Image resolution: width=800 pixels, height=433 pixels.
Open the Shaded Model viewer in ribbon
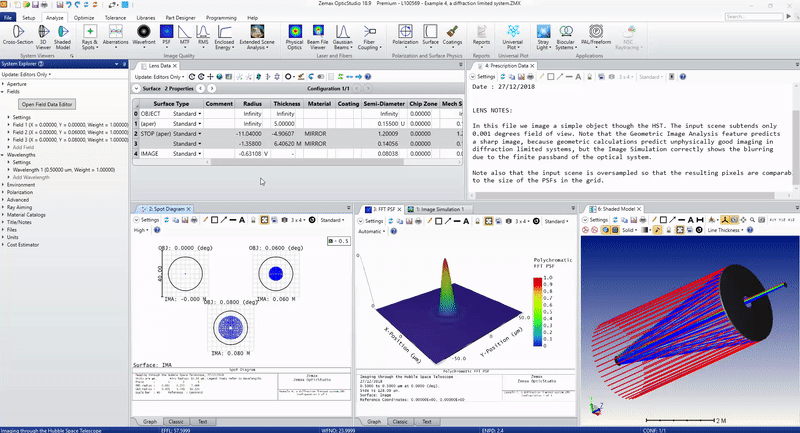click(x=63, y=37)
